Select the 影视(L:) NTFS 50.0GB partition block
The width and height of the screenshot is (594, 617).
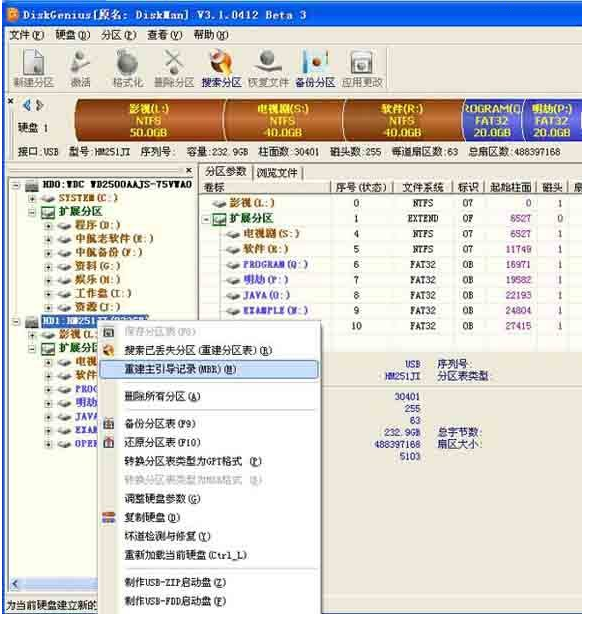coord(149,120)
